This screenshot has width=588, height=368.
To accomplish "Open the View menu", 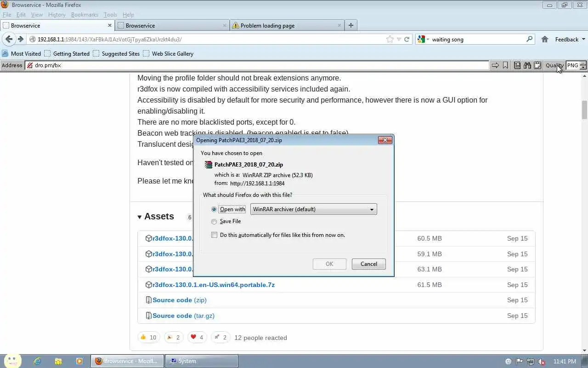I will (x=37, y=15).
